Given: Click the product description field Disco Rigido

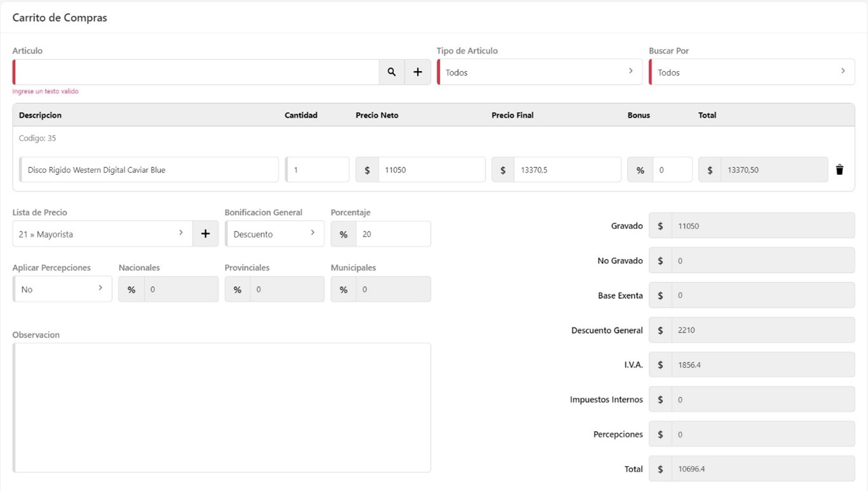Looking at the screenshot, I should (149, 170).
